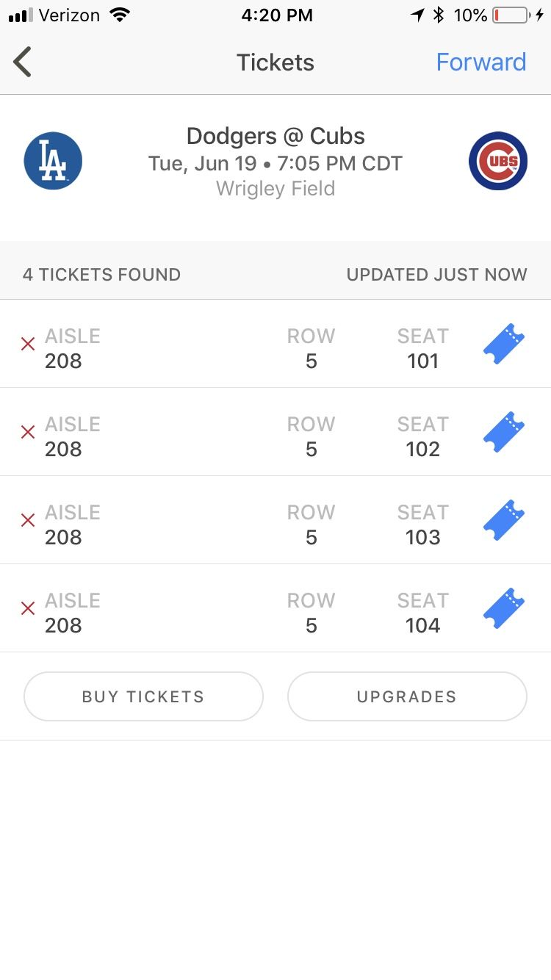
Task: Remove seat 103 with red X
Action: click(x=28, y=520)
